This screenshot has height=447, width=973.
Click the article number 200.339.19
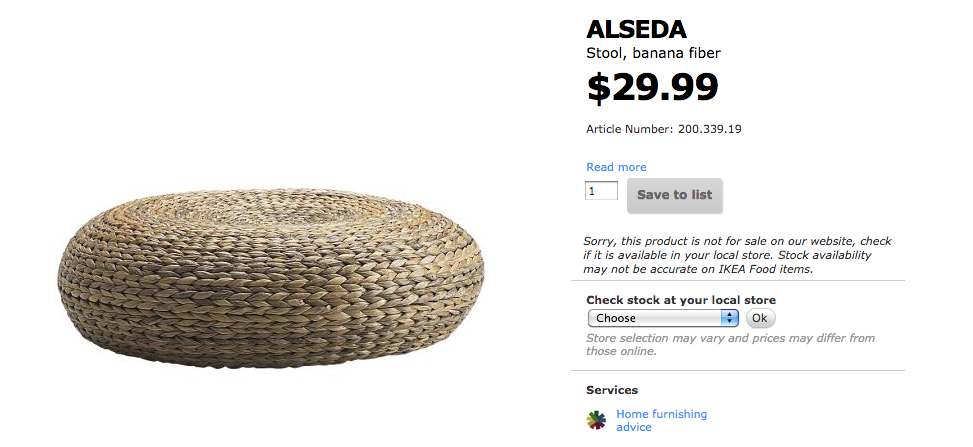point(709,129)
